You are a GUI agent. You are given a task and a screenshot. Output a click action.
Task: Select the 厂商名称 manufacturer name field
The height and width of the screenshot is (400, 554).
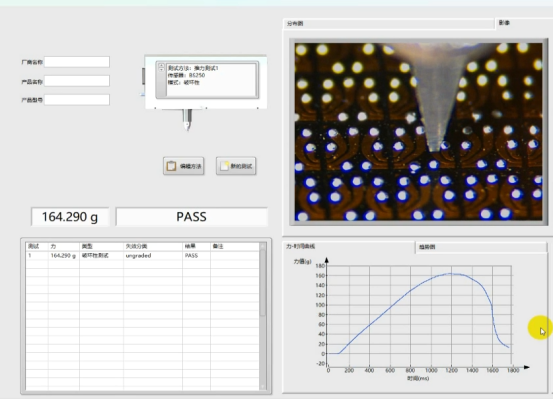click(x=77, y=62)
